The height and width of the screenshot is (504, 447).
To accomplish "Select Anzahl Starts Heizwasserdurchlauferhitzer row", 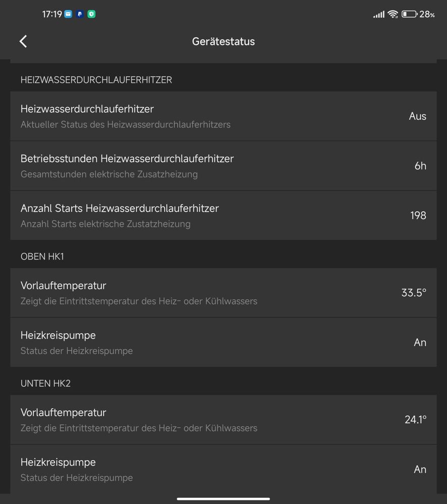I will [224, 215].
